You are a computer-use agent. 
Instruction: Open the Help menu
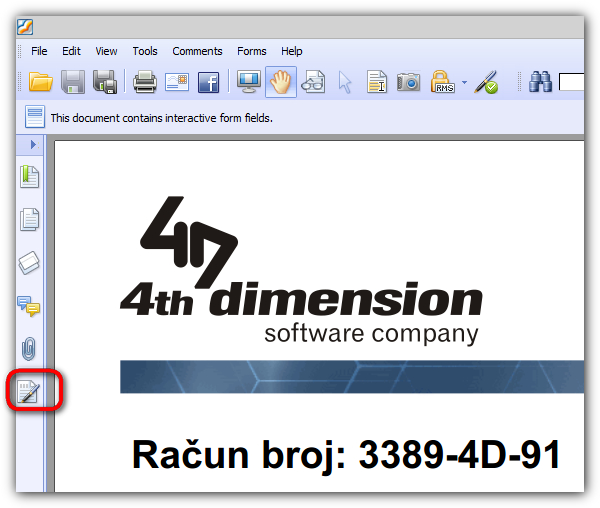tap(292, 51)
